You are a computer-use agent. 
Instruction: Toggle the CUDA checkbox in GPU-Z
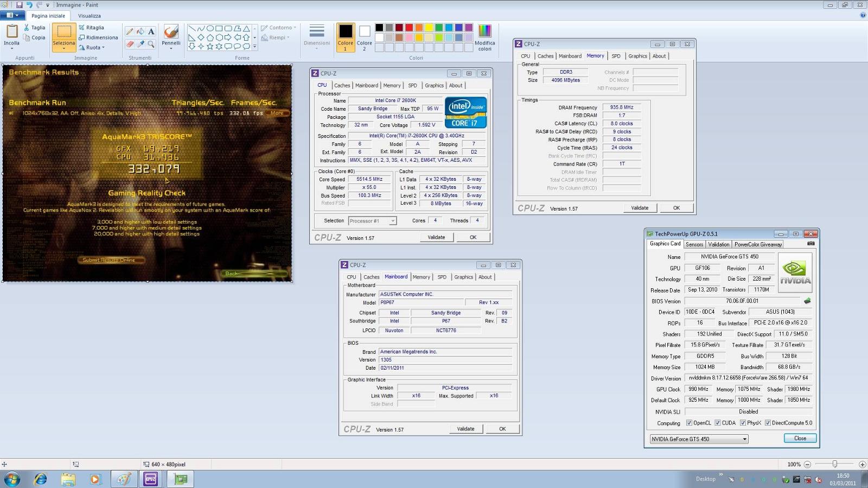pyautogui.click(x=718, y=423)
